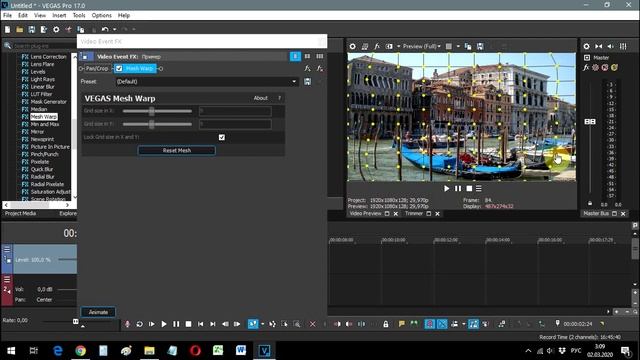Click the Save project icon in toolbar
This screenshot has width=640, height=360.
pyautogui.click(x=32, y=29)
